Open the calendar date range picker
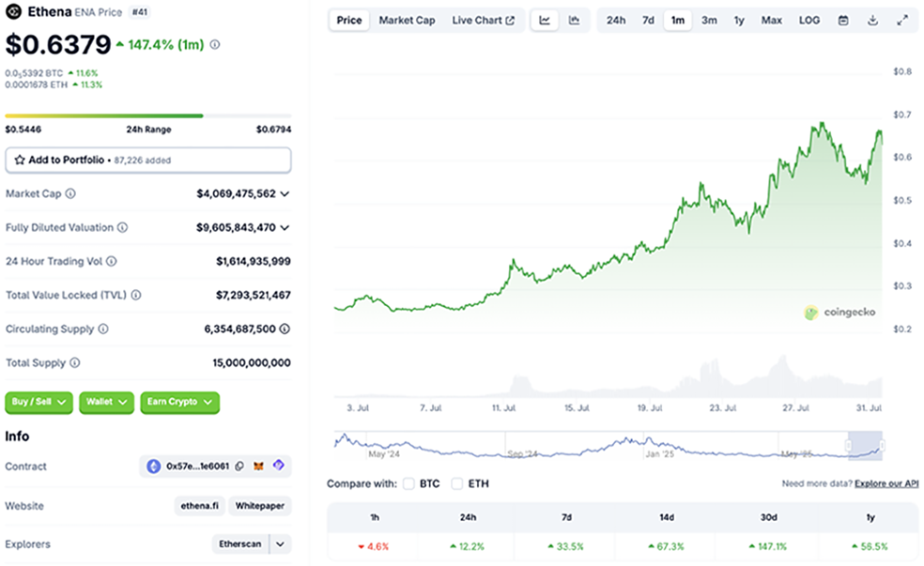This screenshot has width=924, height=566. tap(843, 21)
